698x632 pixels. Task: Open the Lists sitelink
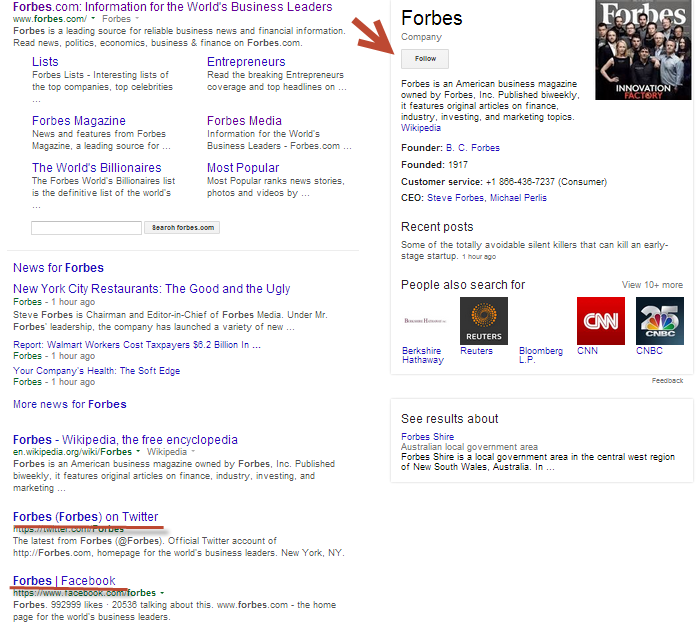pos(45,62)
